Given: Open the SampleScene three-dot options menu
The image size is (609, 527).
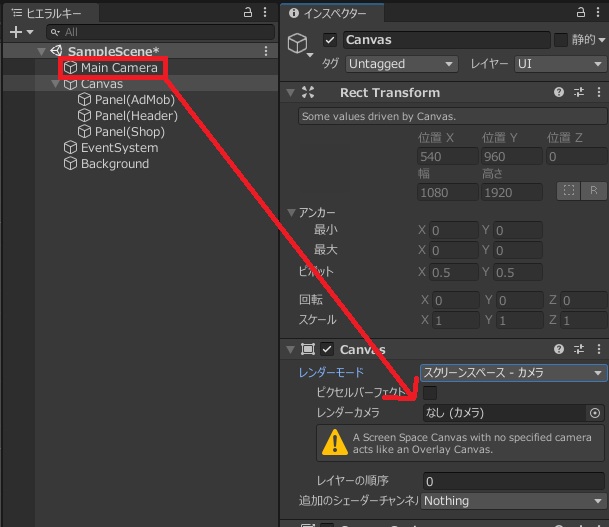Looking at the screenshot, I should (266, 51).
